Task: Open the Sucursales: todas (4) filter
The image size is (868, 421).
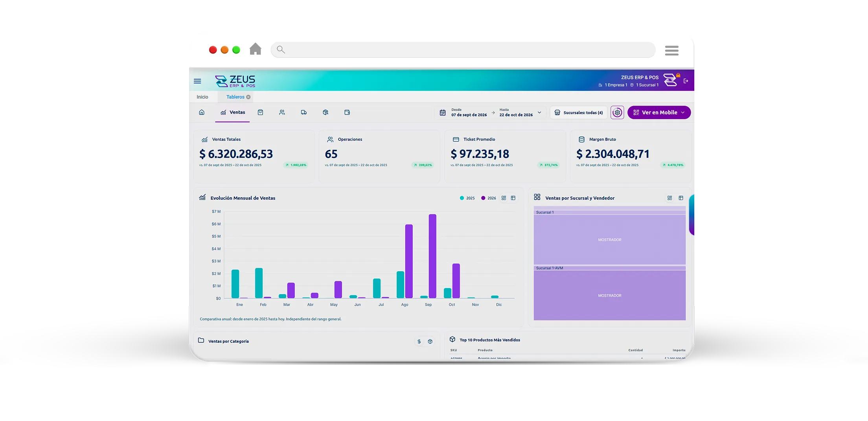Action: [x=579, y=112]
